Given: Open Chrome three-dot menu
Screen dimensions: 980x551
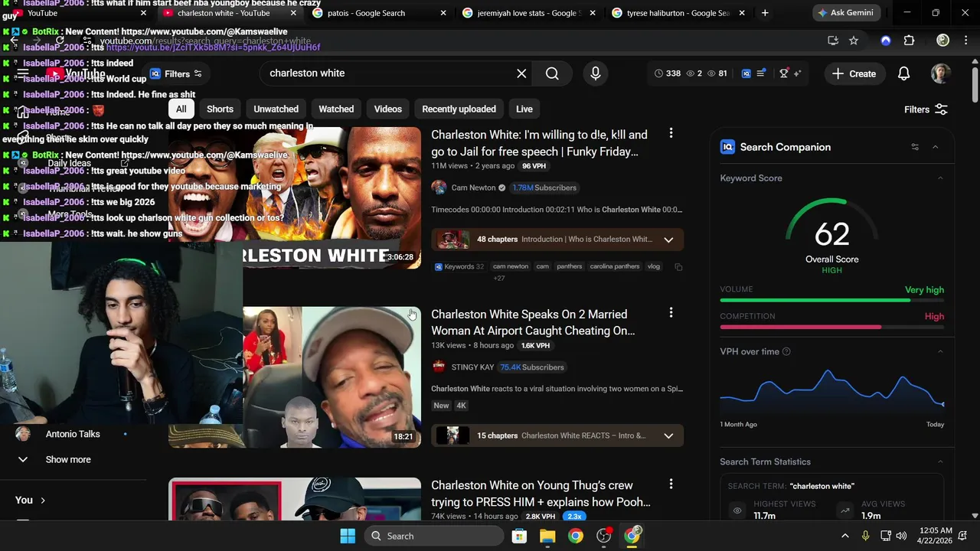Looking at the screenshot, I should (x=965, y=41).
